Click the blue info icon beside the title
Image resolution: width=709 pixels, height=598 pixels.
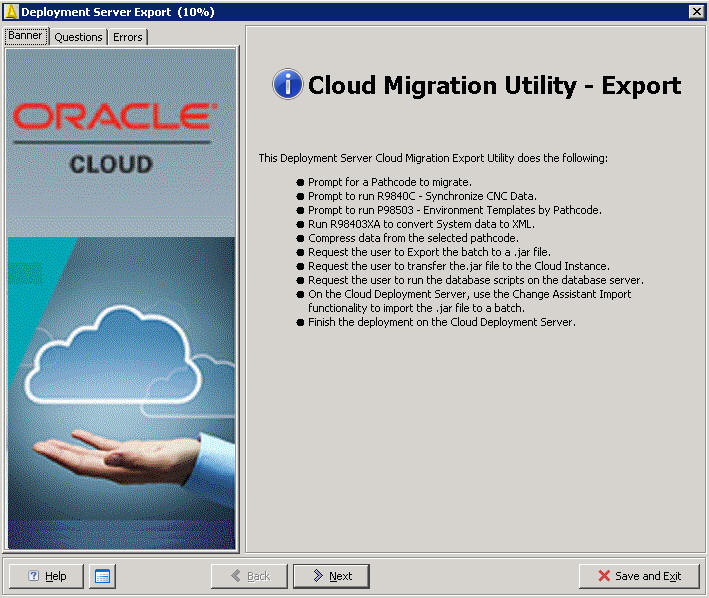coord(287,84)
